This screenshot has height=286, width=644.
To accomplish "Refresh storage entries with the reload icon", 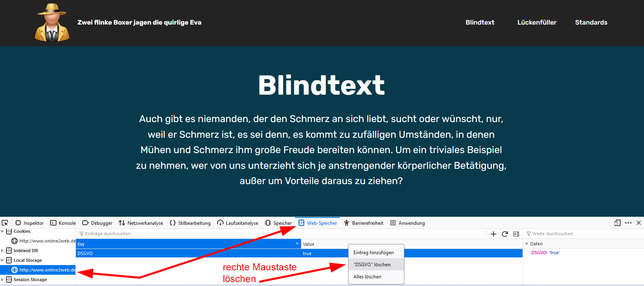I will (x=504, y=234).
